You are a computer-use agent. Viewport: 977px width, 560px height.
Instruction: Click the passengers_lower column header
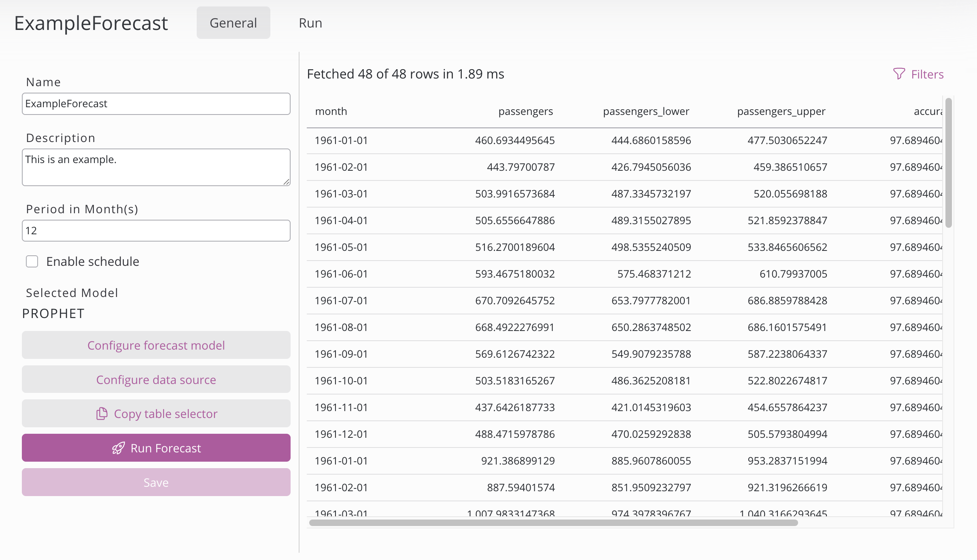646,111
